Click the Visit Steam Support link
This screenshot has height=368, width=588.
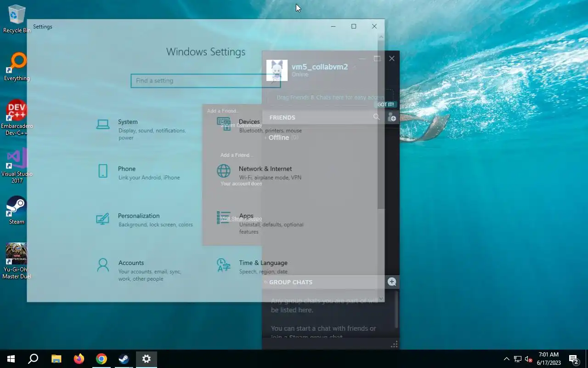pyautogui.click(x=241, y=218)
